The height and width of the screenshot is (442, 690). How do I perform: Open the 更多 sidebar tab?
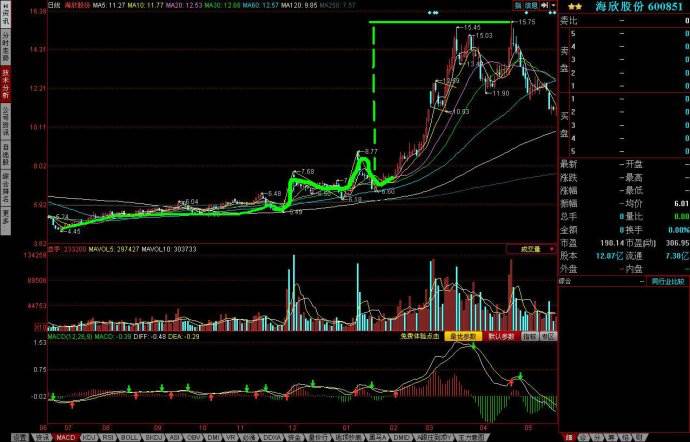click(x=5, y=220)
